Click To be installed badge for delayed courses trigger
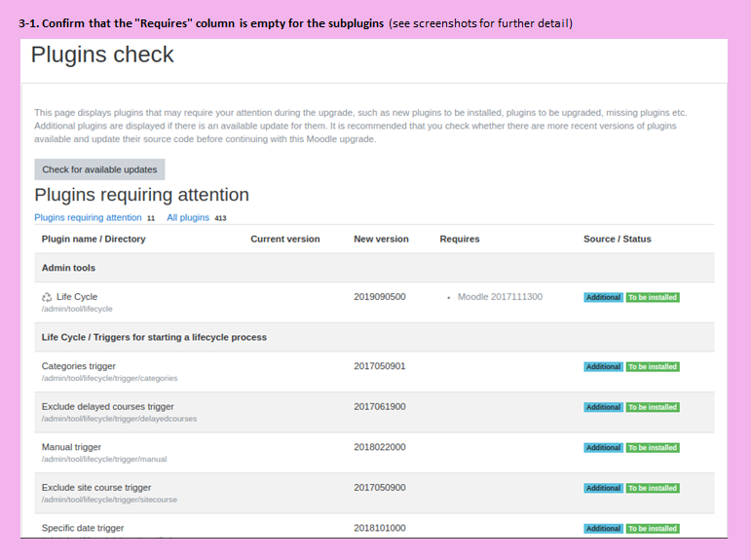This screenshot has height=560, width=751. tap(653, 407)
